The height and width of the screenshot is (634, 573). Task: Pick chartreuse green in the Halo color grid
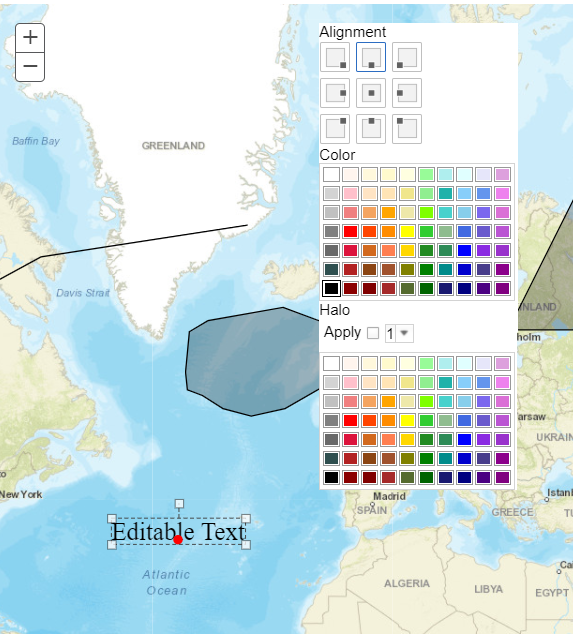(426, 401)
